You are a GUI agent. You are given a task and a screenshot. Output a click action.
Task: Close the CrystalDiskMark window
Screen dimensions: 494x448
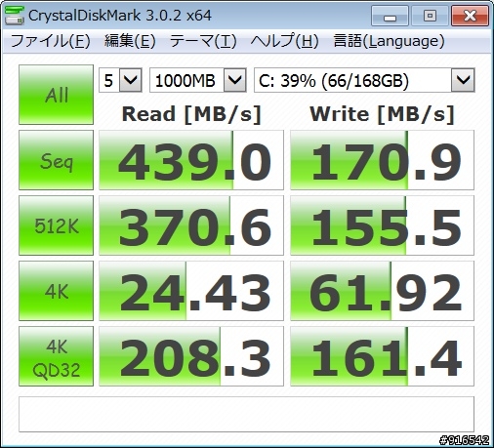point(470,16)
